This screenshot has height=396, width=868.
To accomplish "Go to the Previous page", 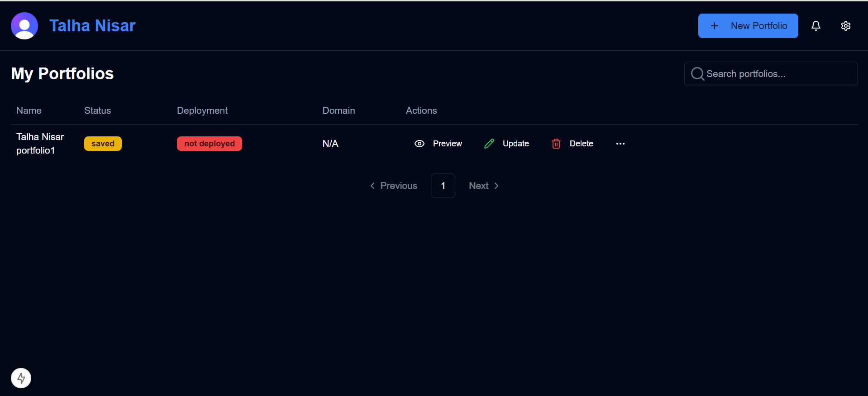I will [394, 186].
